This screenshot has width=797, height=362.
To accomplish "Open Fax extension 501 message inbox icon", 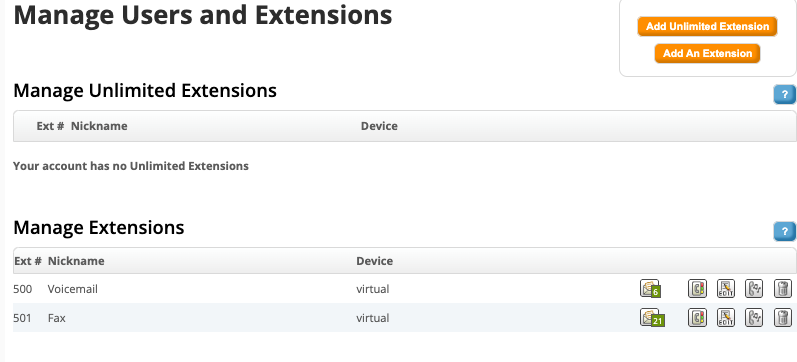I will click(652, 318).
